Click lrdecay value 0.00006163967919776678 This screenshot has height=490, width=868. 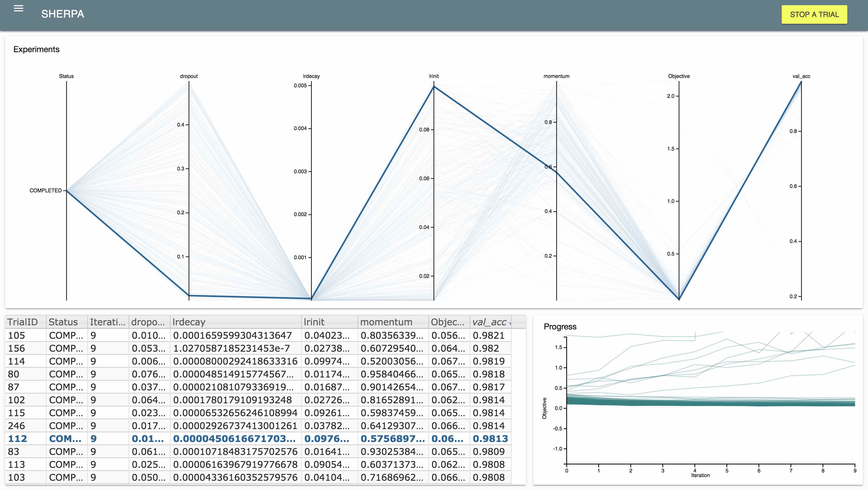coord(235,464)
